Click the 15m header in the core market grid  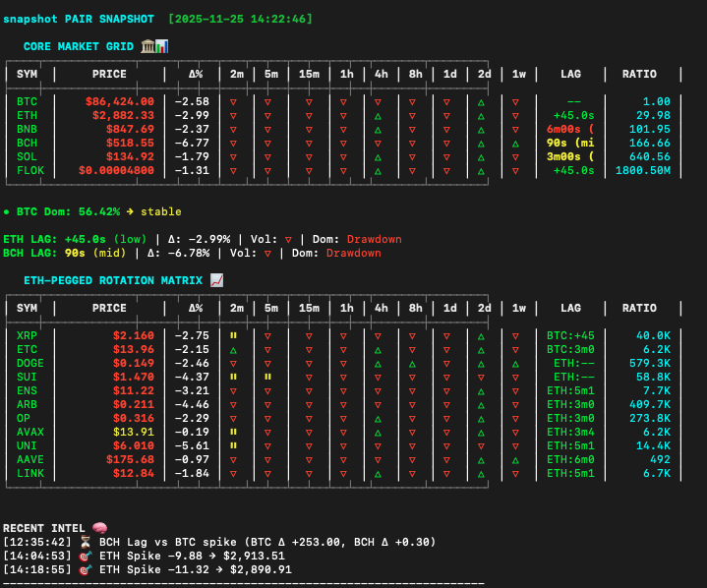point(309,74)
